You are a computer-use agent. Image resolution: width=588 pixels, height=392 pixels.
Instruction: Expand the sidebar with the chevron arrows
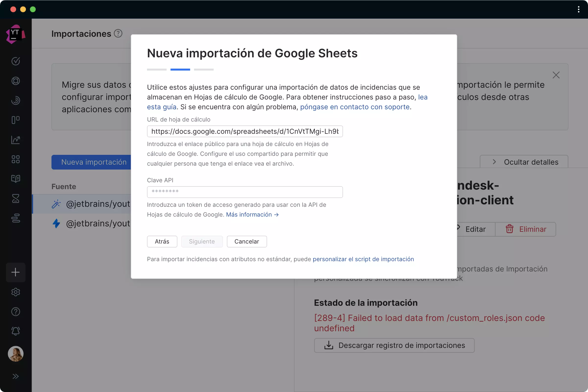(x=16, y=376)
